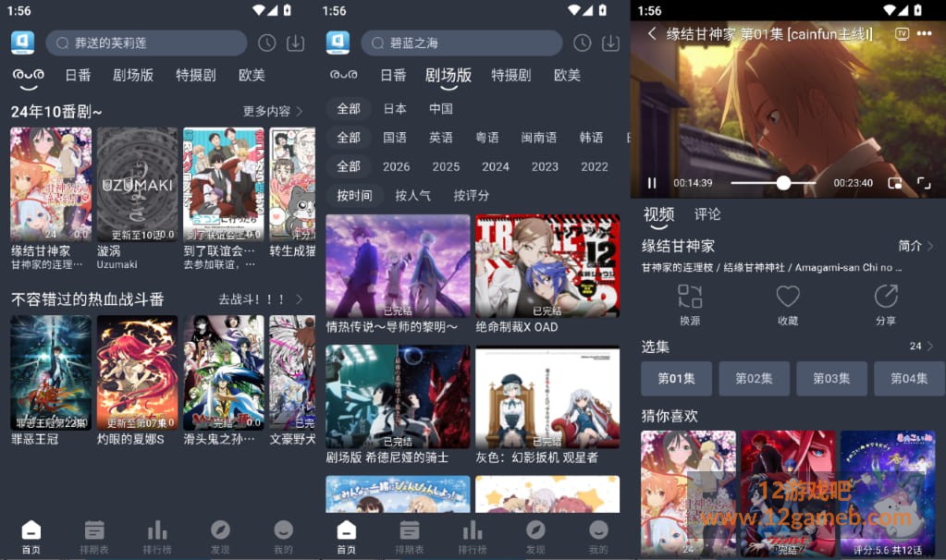Image resolution: width=946 pixels, height=560 pixels.
Task: Tap the search field showing 葬送的芙莉莲
Action: click(147, 43)
